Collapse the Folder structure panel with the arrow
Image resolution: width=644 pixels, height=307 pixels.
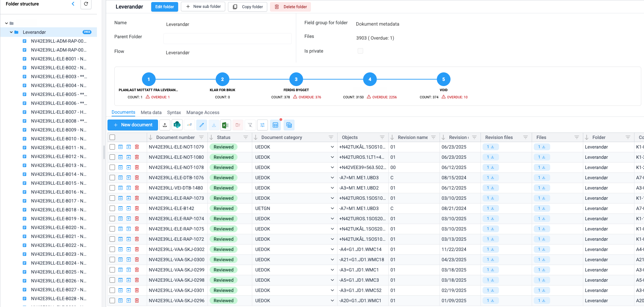pos(73,4)
